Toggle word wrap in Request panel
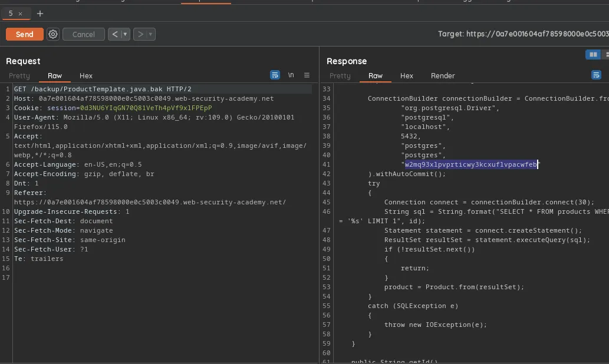609x364 pixels. coord(275,75)
